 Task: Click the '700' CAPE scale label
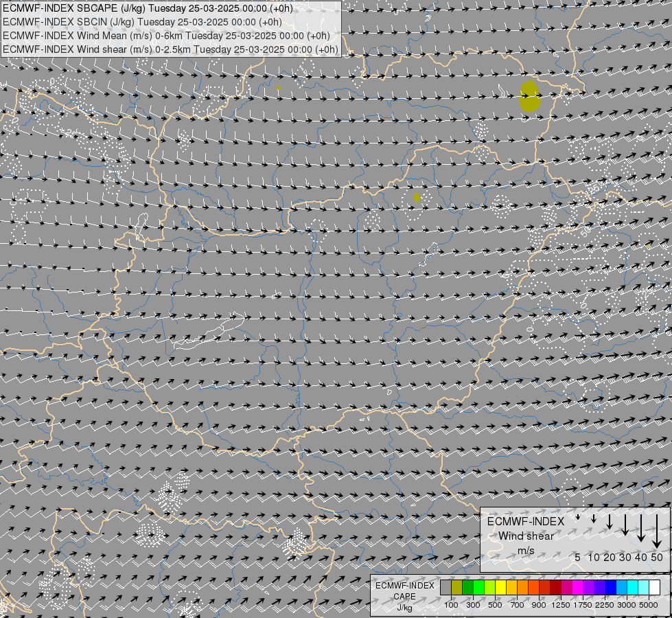518,605
